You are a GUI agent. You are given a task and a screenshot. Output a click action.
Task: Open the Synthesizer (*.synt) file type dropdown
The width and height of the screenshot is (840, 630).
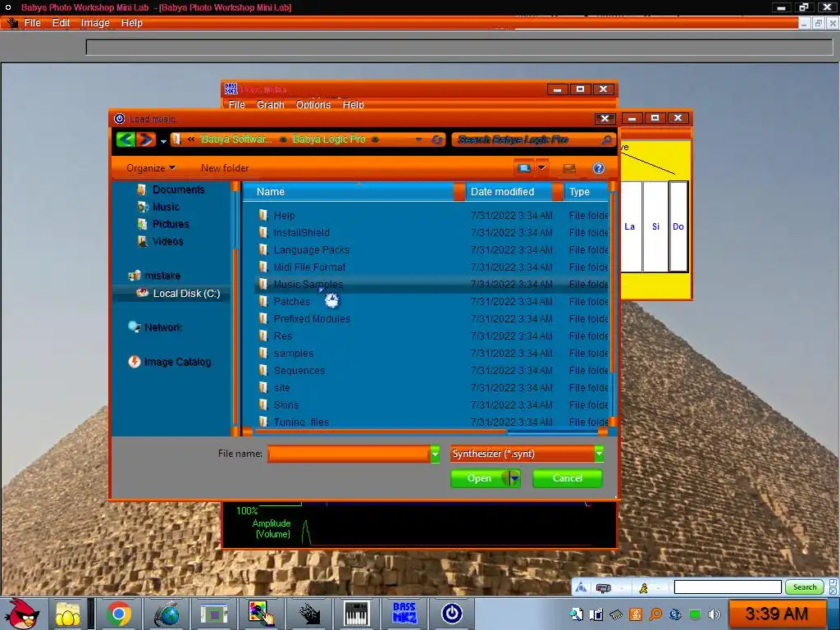tap(527, 454)
